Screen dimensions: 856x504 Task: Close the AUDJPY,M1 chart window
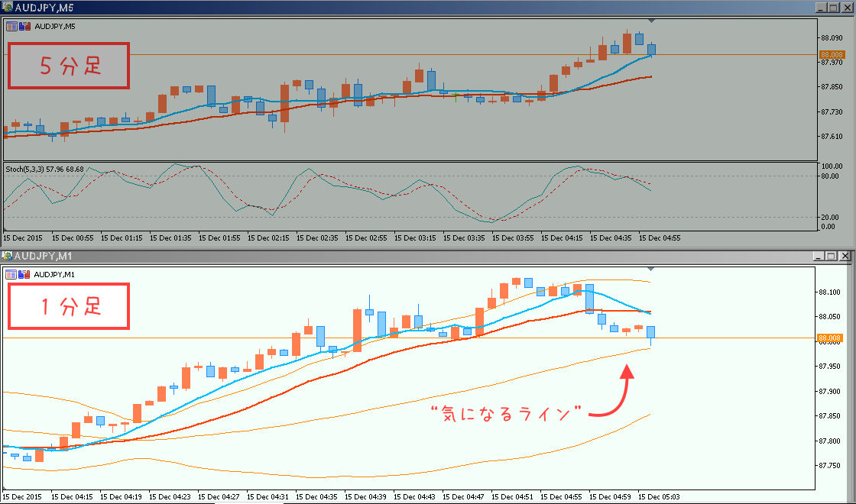pyautogui.click(x=845, y=257)
